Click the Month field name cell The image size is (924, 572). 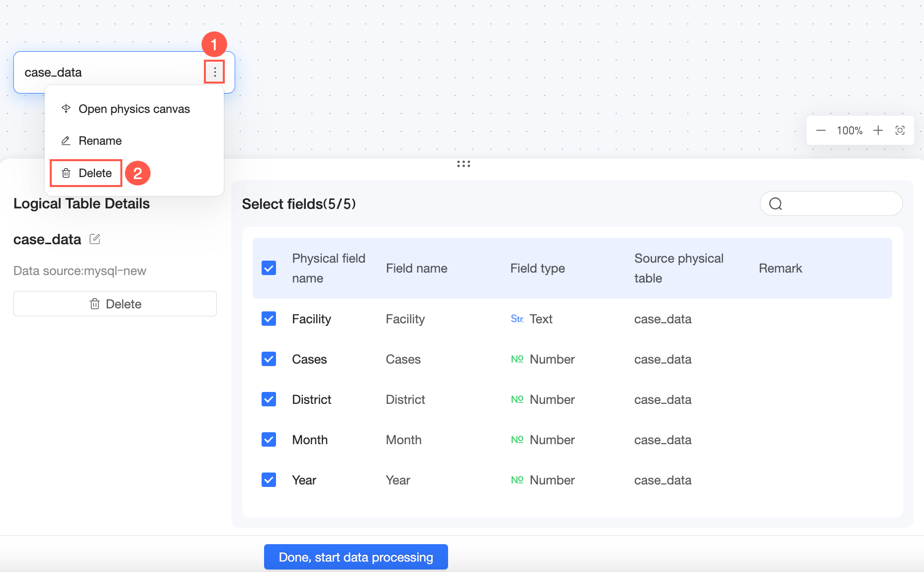pyautogui.click(x=404, y=440)
